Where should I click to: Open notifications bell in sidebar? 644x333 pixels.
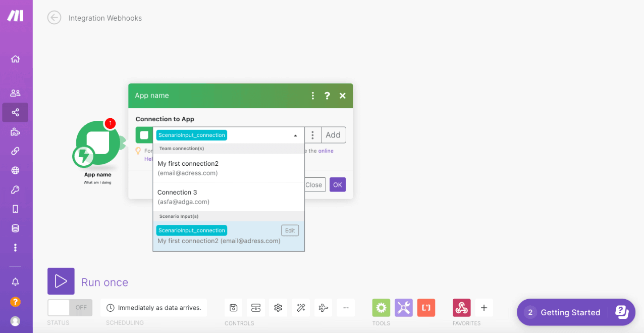point(15,281)
